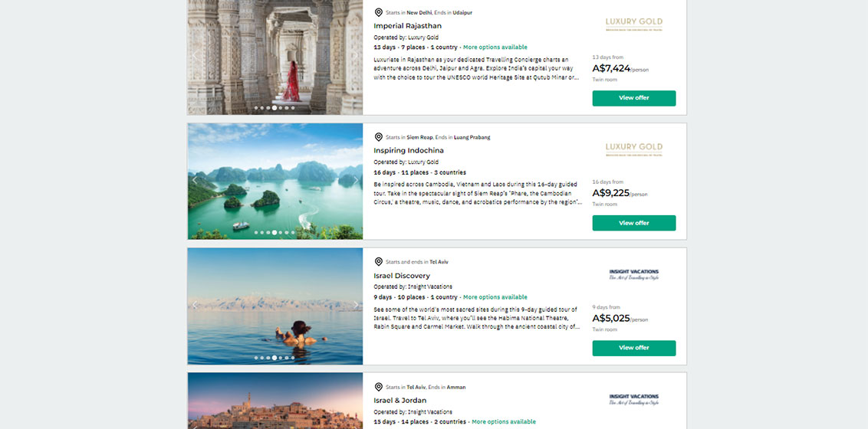Open the Israel Discovery tour title

pyautogui.click(x=401, y=276)
